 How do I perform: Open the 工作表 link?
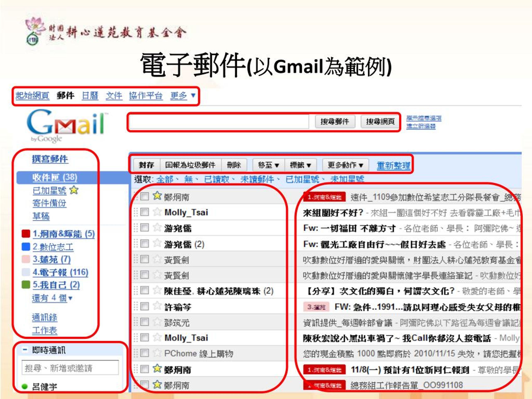45,330
